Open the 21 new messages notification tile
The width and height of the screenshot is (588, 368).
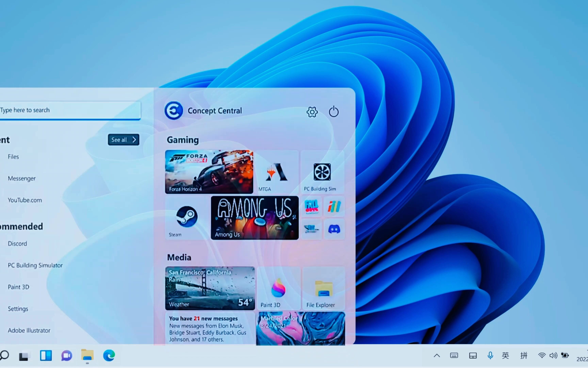210,329
